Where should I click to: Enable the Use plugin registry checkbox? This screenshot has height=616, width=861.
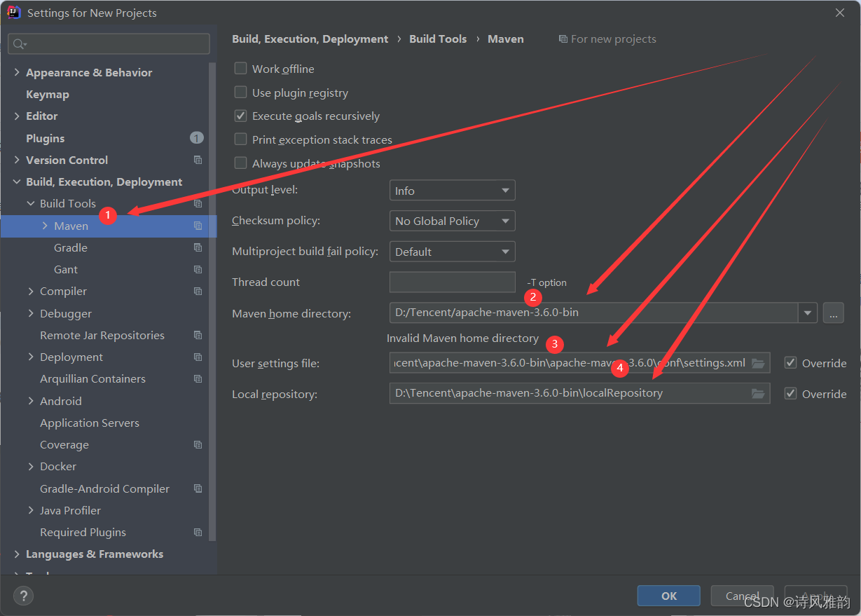pos(240,92)
